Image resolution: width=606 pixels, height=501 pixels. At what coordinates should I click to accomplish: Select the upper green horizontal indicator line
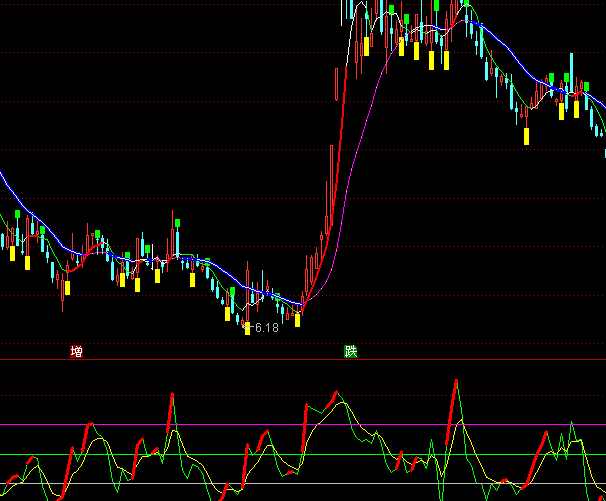[x=300, y=455]
